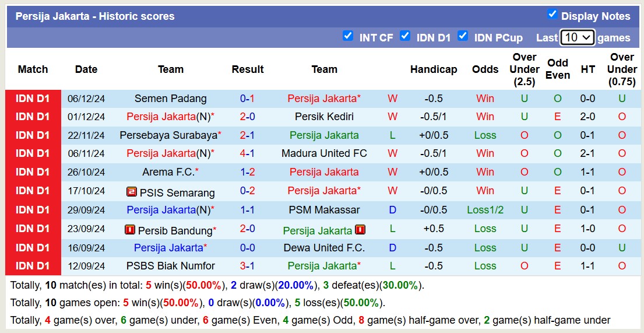Uncheck the IDN D1 filter checkbox

pos(405,36)
